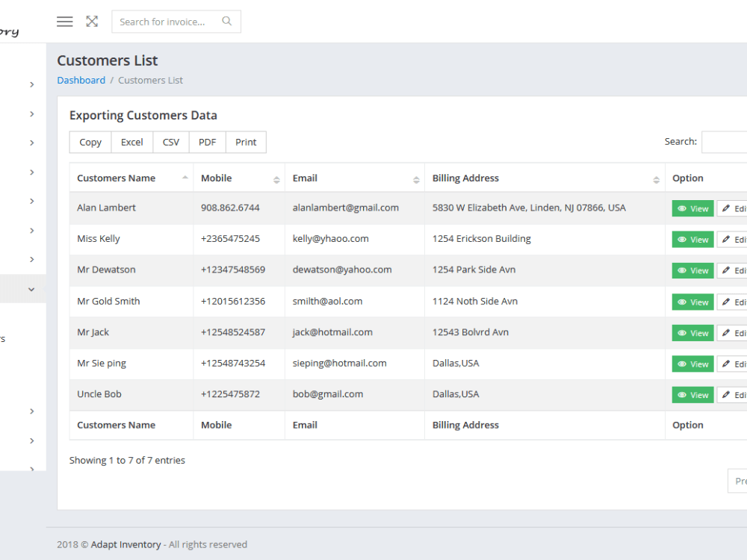Collapse the expanded sidebar menu chevron
747x560 pixels.
coord(31,289)
